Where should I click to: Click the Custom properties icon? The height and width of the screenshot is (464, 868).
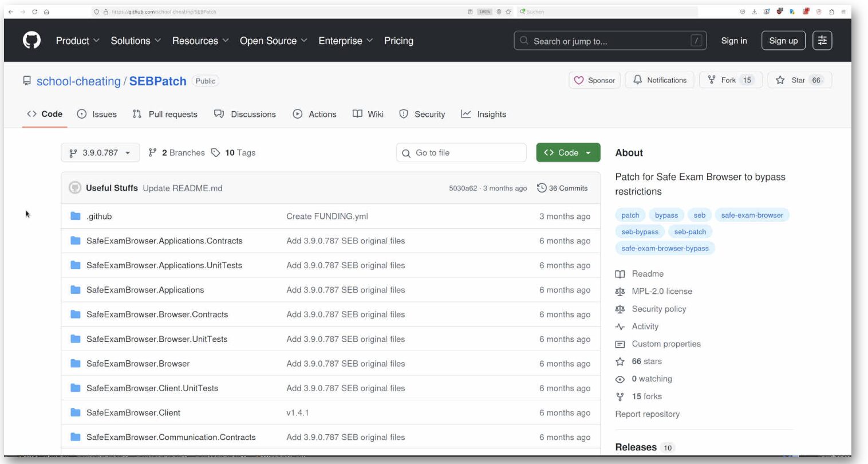pos(620,344)
